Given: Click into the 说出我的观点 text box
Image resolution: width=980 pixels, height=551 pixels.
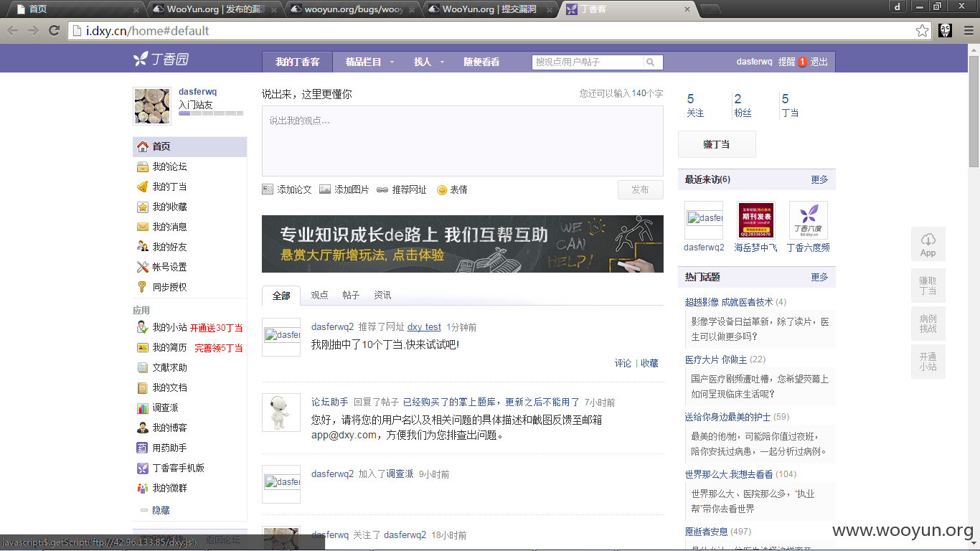Looking at the screenshot, I should (x=463, y=141).
